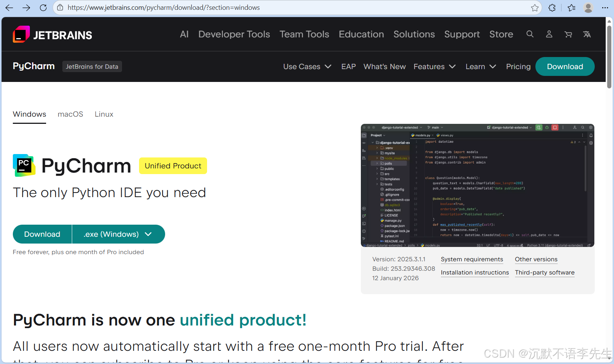This screenshot has height=364, width=614.
Task: Open the browser settings and more menu
Action: tap(605, 8)
